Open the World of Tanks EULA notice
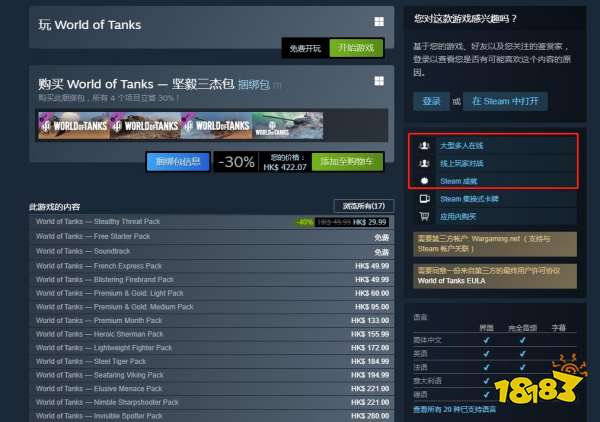Screen dimensions: 600x422 tap(495, 276)
